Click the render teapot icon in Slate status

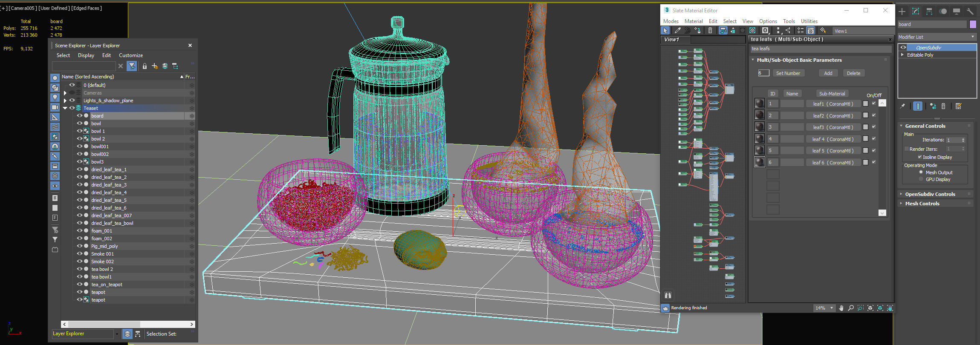[x=665, y=308]
